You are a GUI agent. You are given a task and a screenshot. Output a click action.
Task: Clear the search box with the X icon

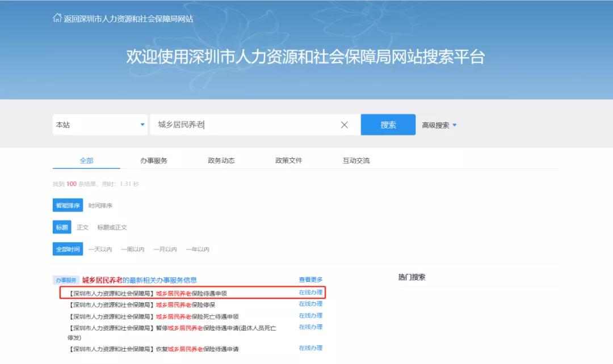coord(344,124)
